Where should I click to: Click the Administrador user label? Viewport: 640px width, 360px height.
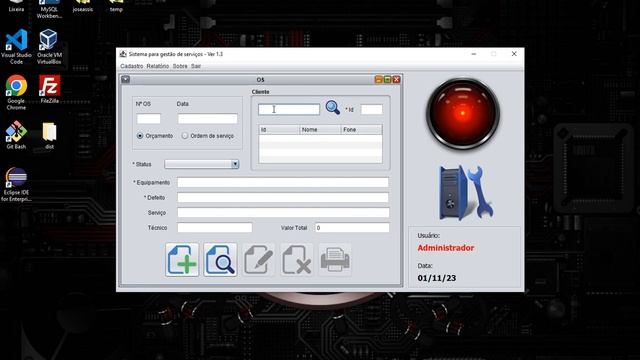click(446, 248)
